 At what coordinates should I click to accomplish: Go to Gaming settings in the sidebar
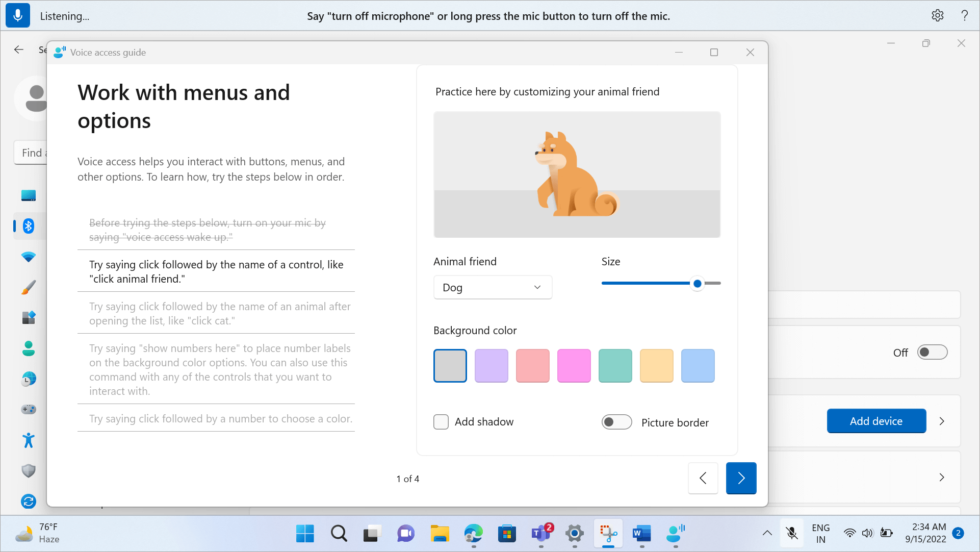click(29, 409)
